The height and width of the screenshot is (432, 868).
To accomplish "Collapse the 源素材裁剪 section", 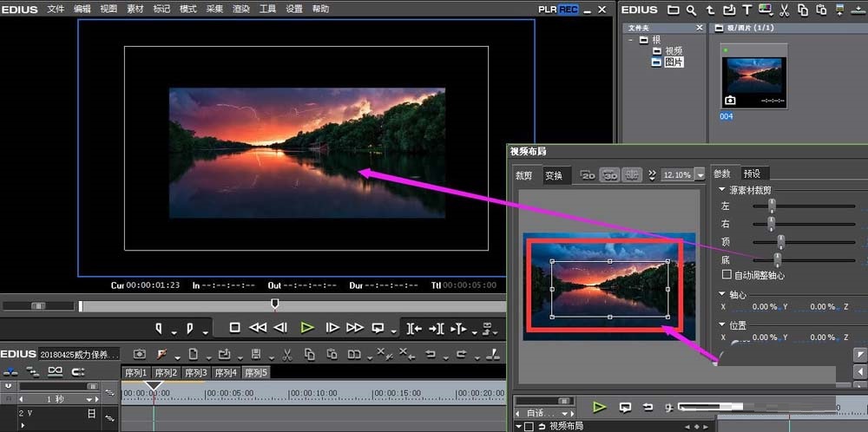I will [720, 190].
